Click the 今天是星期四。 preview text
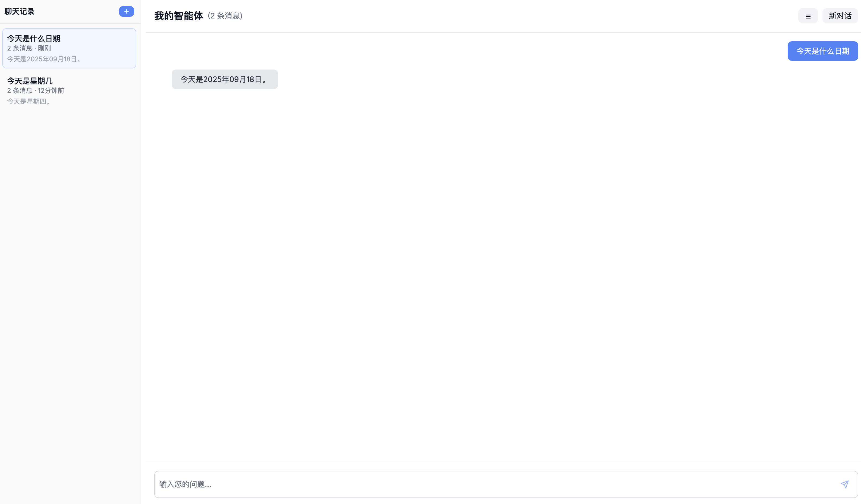This screenshot has width=861, height=504. pyautogui.click(x=30, y=102)
